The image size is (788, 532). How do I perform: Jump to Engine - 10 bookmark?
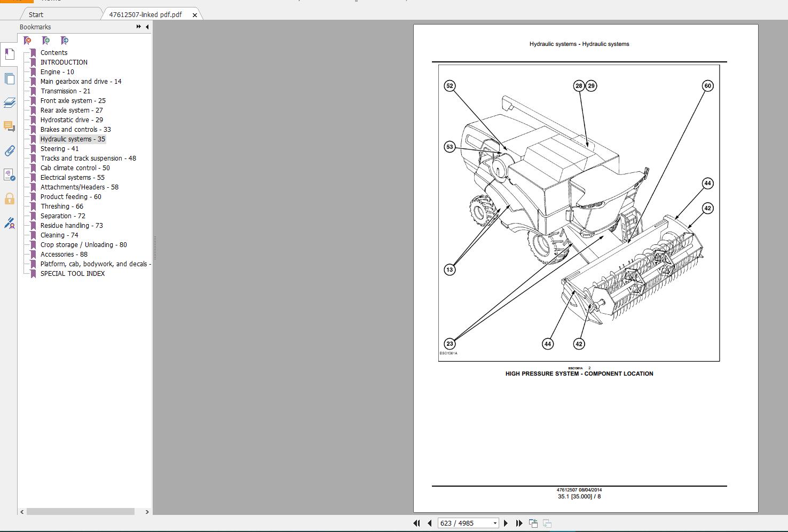click(57, 72)
